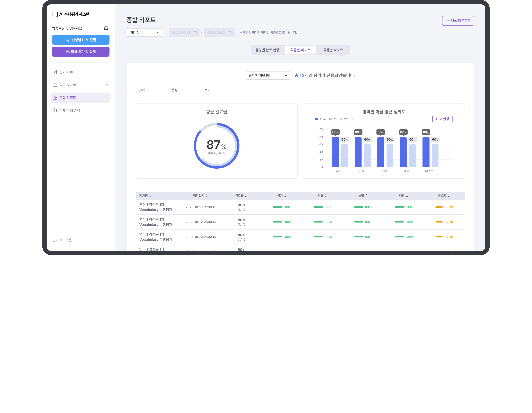Toggle 중학교 1학년 1반 legend swatch
Image resolution: width=532 pixels, height=413 pixels.
pyautogui.click(x=316, y=119)
